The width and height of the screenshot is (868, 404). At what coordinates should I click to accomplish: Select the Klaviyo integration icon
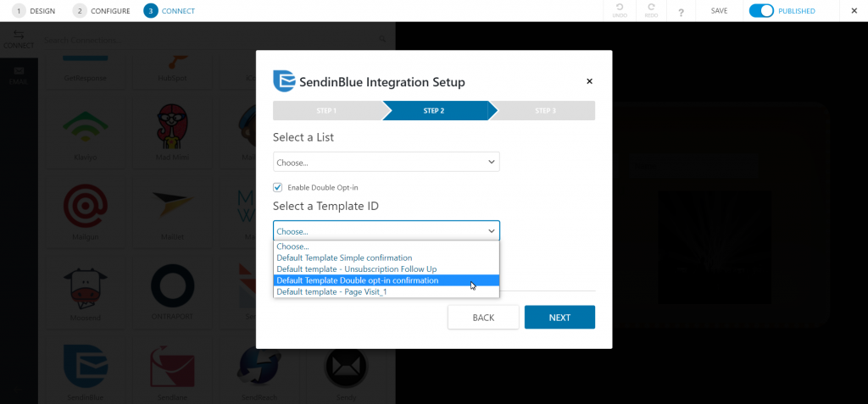pos(86,126)
